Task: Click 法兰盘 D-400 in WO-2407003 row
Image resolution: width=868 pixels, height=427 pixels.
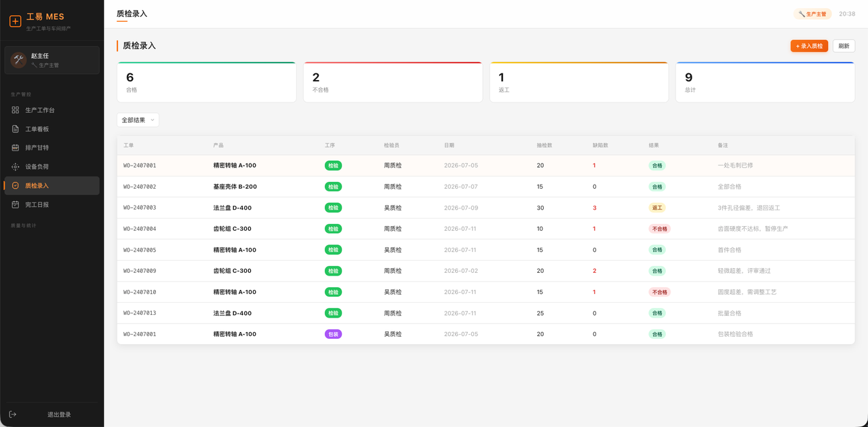Action: click(x=233, y=208)
